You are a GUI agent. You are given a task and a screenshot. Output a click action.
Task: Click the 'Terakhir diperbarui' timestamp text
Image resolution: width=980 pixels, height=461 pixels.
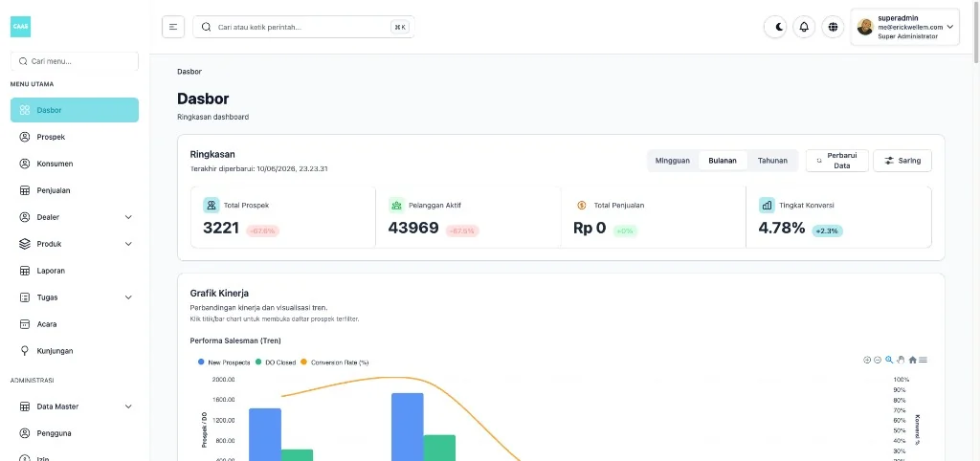(258, 168)
